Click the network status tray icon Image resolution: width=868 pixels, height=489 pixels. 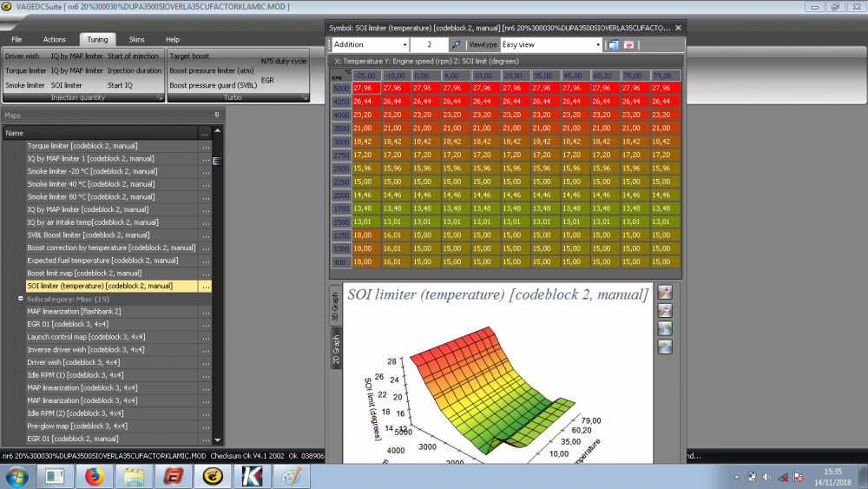783,478
